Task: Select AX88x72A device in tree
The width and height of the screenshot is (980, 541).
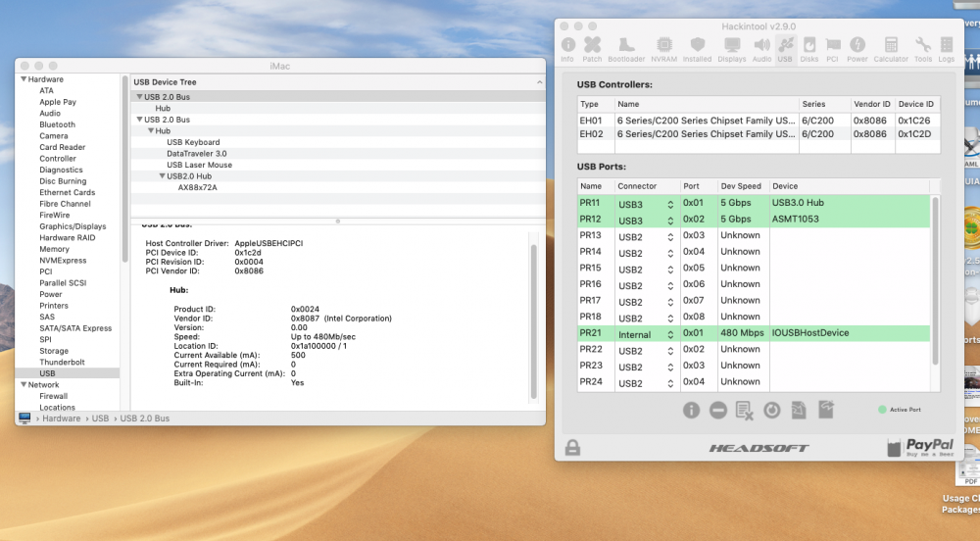Action: coord(197,187)
